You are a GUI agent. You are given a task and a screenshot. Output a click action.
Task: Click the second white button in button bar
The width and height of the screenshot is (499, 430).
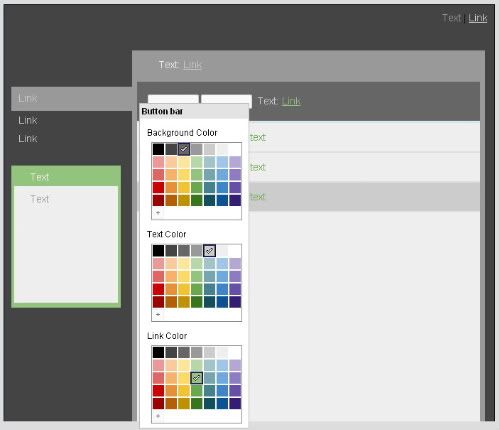pyautogui.click(x=226, y=99)
